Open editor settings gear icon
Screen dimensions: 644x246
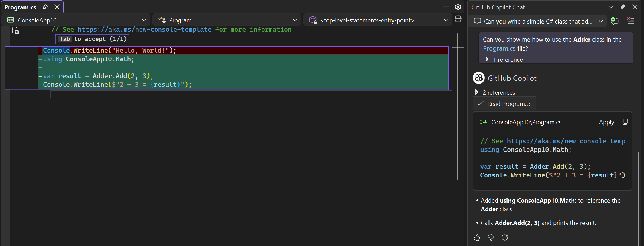[x=458, y=7]
